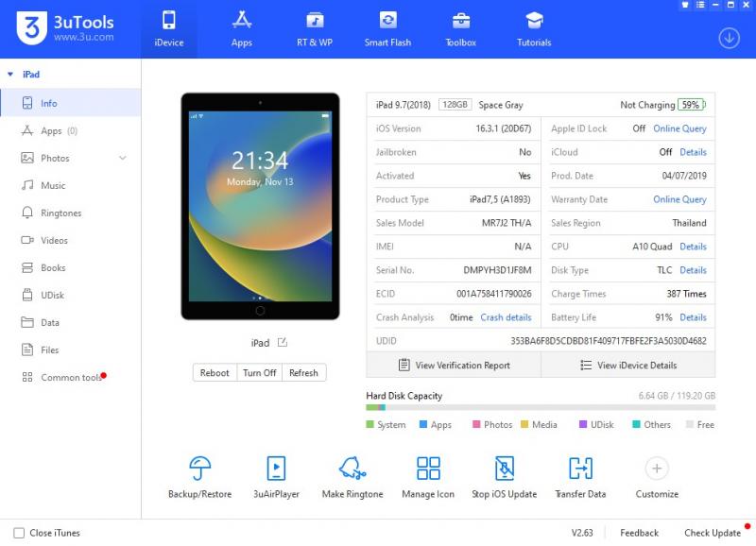This screenshot has width=756, height=546.
Task: Click Stop iOS Update icon
Action: point(505,468)
